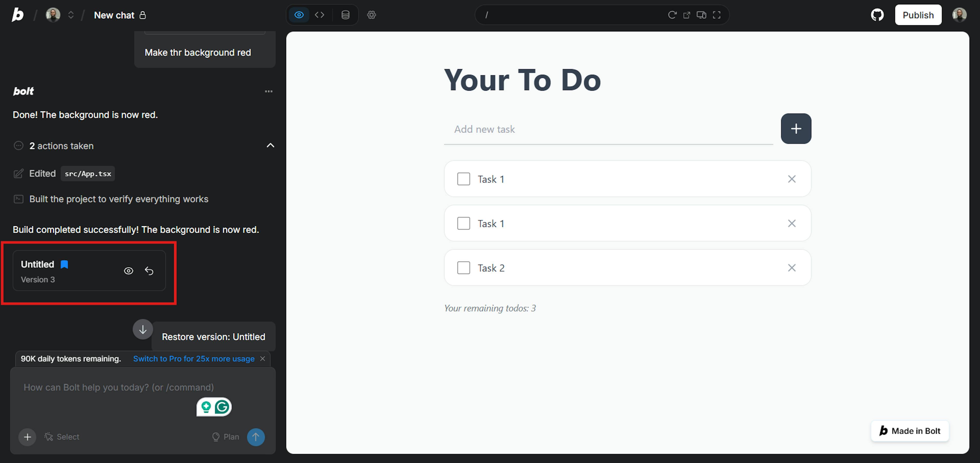Open the project switcher chevrons
This screenshot has width=980, height=463.
71,15
